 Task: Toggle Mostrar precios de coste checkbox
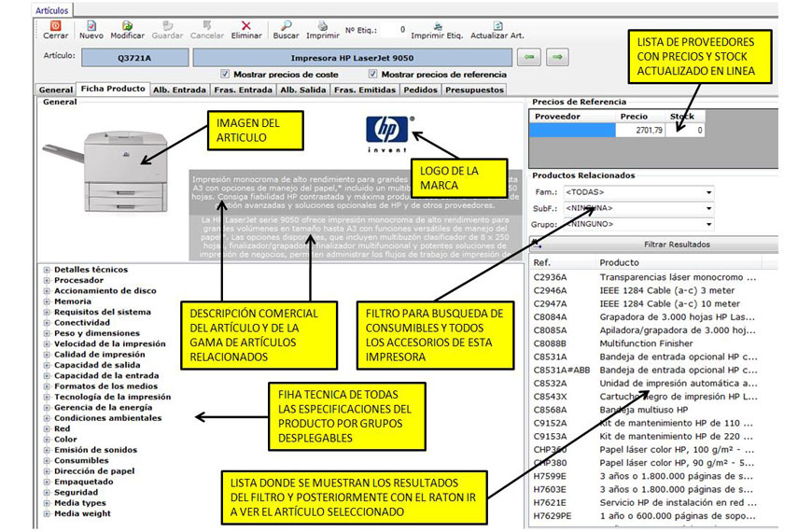224,75
